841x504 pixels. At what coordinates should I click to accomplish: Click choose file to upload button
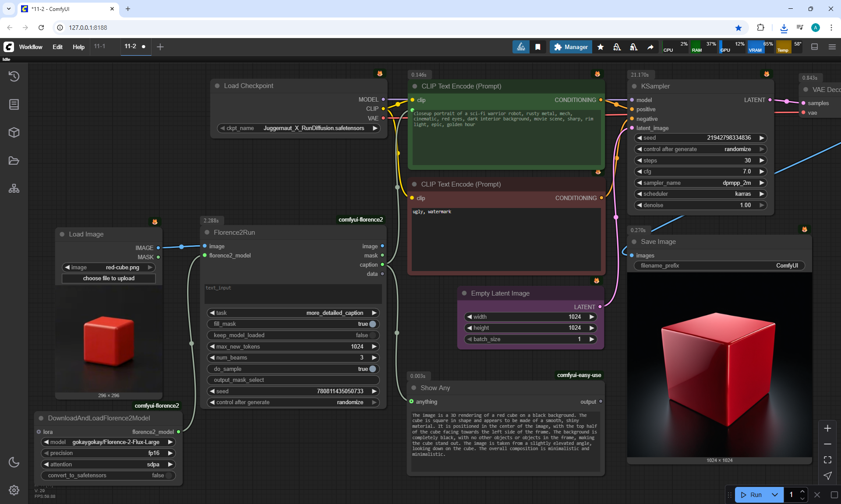click(109, 278)
